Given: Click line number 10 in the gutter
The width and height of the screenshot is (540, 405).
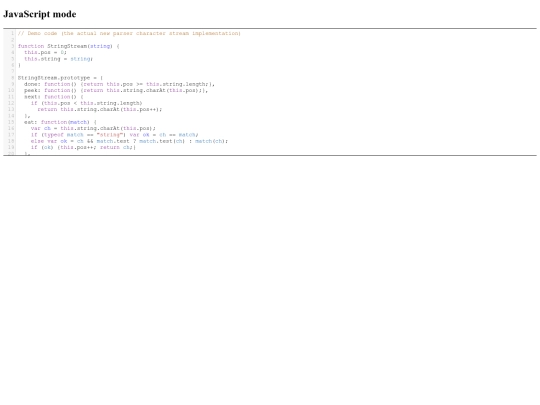Looking at the screenshot, I should point(11,90).
